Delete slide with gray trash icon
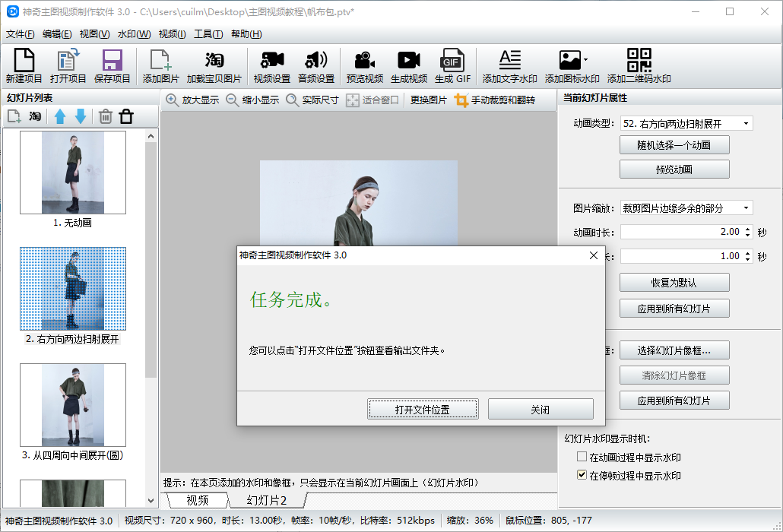Image resolution: width=783 pixels, height=532 pixels. point(106,116)
